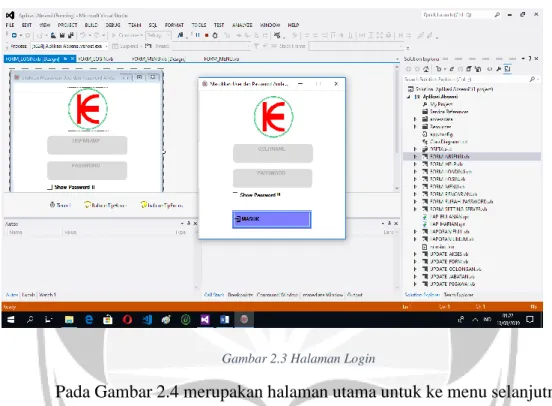Click the Home icon in Solution Explorer toolbar
The image size is (552, 406).
pyautogui.click(x=426, y=69)
